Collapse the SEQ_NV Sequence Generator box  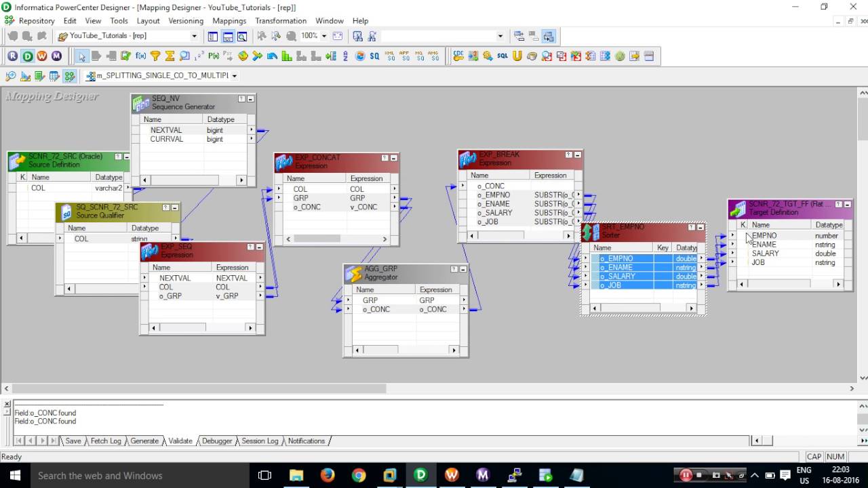tap(250, 99)
